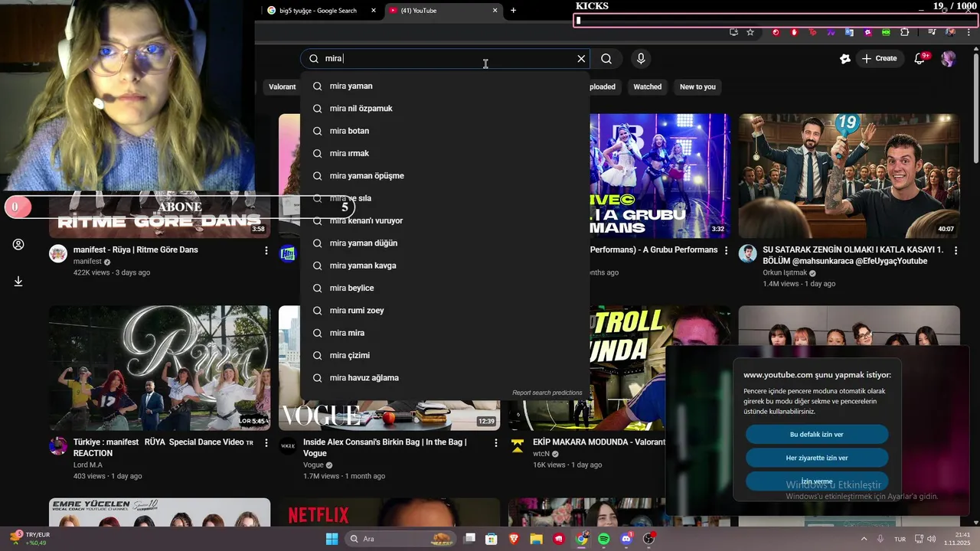Screen dimensions: 980x551
Task: Choose suggestion mira yaman düğün
Action: pos(445,243)
